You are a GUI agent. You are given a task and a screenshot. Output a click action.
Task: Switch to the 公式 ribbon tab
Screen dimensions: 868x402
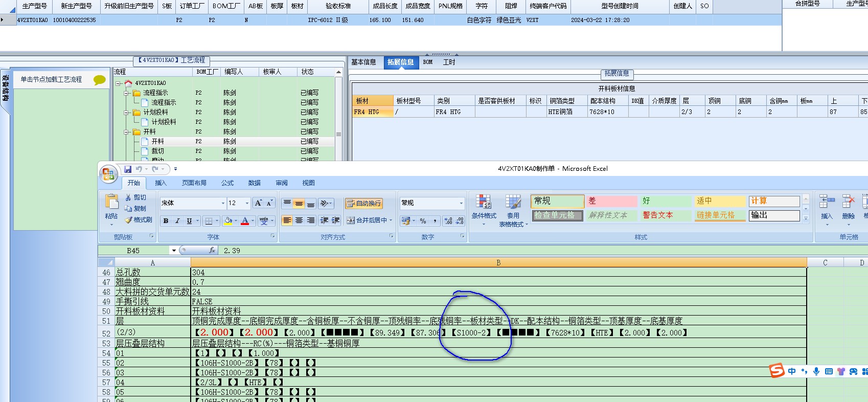(x=227, y=183)
